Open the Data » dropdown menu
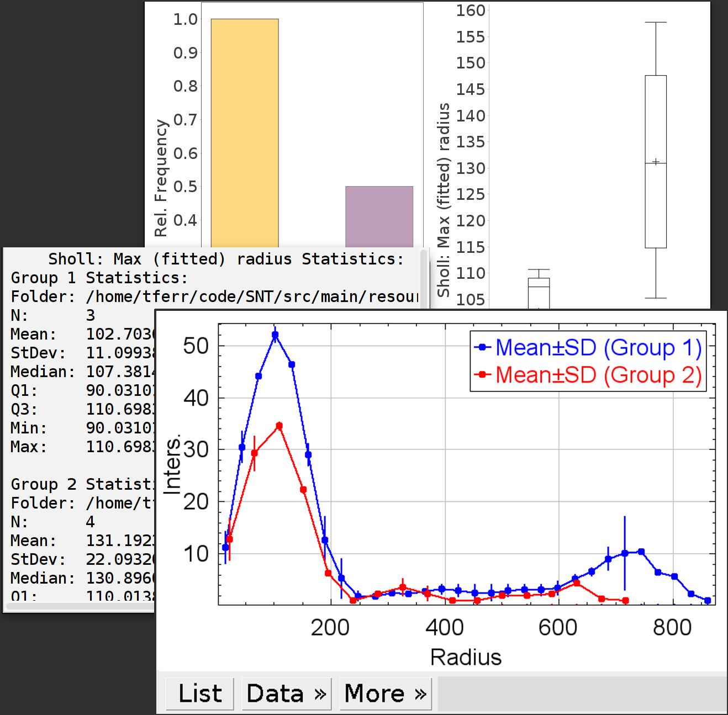Viewport: 728px width, 715px height. 287,693
